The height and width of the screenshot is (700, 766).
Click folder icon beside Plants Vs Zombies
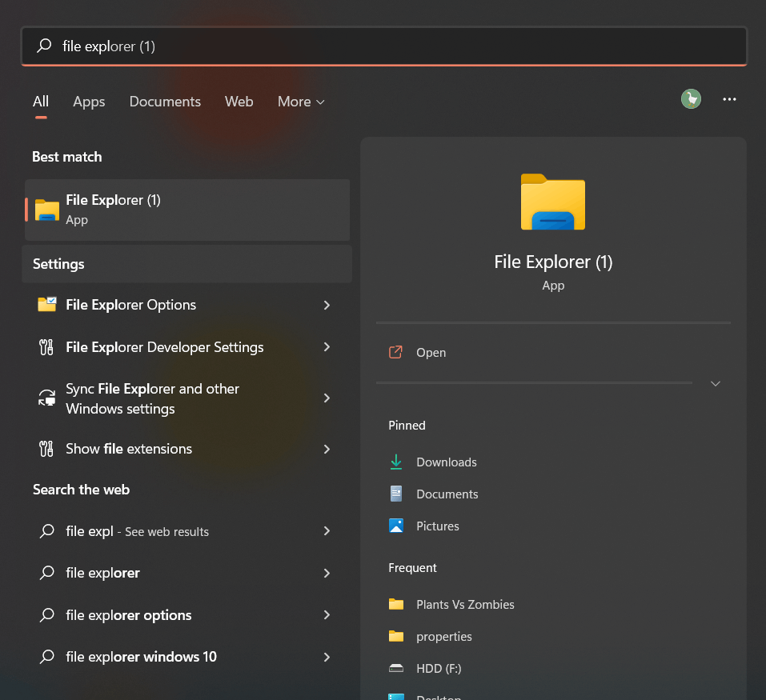(x=396, y=604)
